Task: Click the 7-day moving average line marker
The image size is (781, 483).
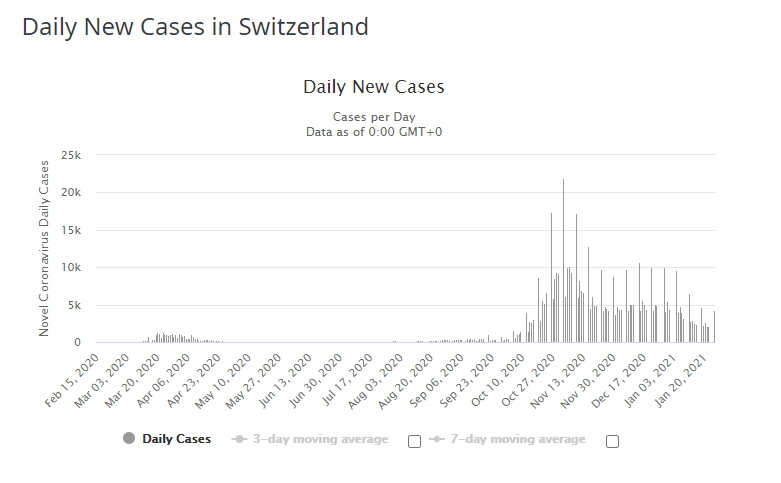Action: pyautogui.click(x=436, y=439)
